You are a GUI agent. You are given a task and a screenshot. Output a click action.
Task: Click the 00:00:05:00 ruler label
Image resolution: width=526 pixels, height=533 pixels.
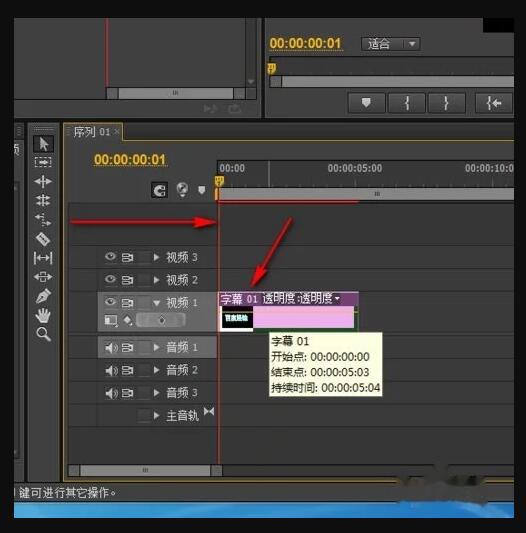(355, 168)
